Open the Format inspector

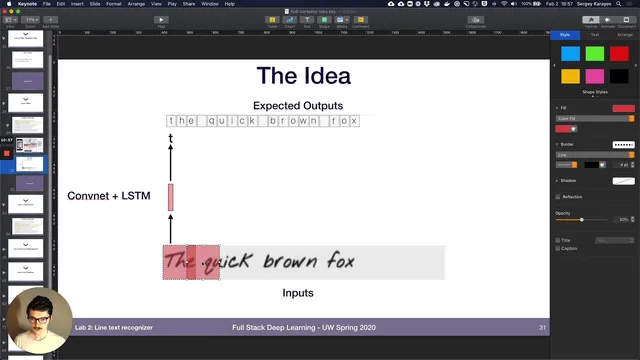[x=591, y=20]
